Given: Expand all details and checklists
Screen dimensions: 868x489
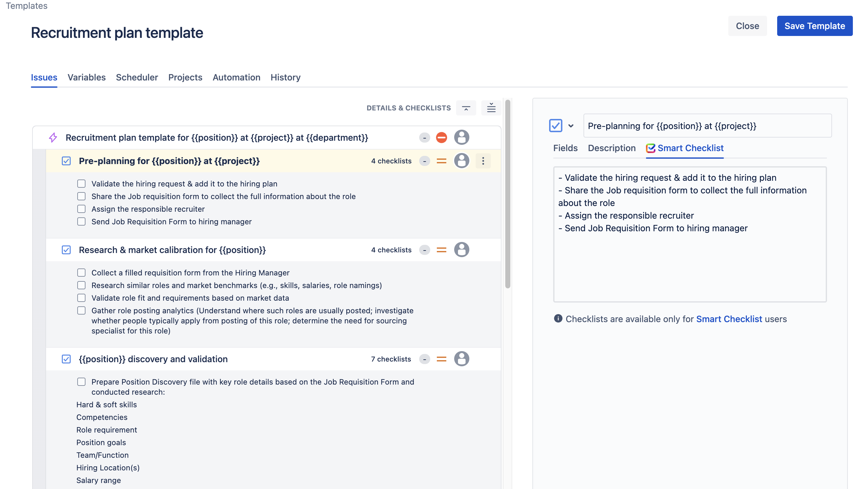Looking at the screenshot, I should (491, 108).
